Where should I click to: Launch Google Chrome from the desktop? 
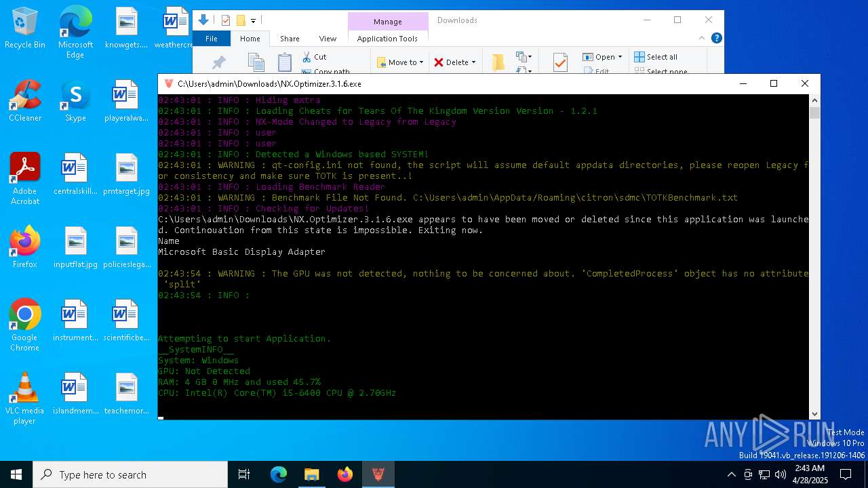25,325
